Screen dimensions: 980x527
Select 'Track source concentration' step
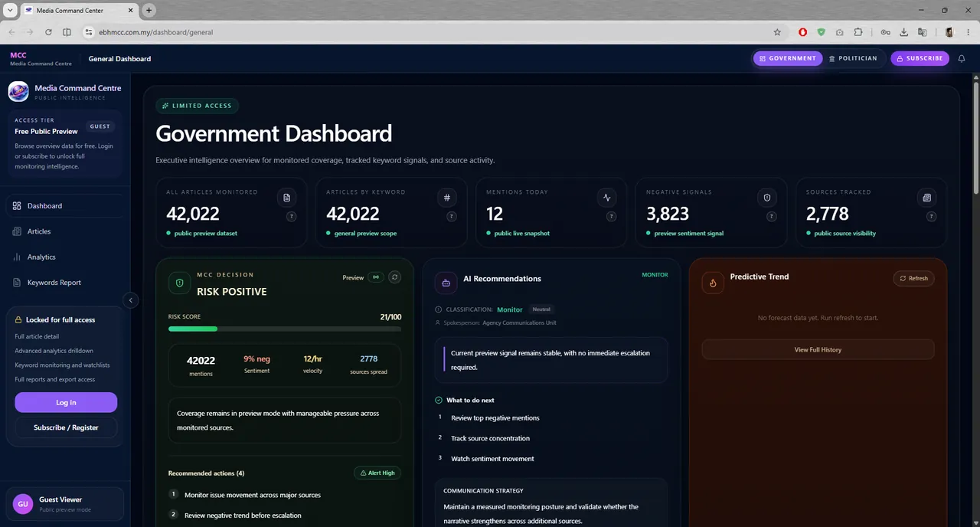pyautogui.click(x=490, y=438)
